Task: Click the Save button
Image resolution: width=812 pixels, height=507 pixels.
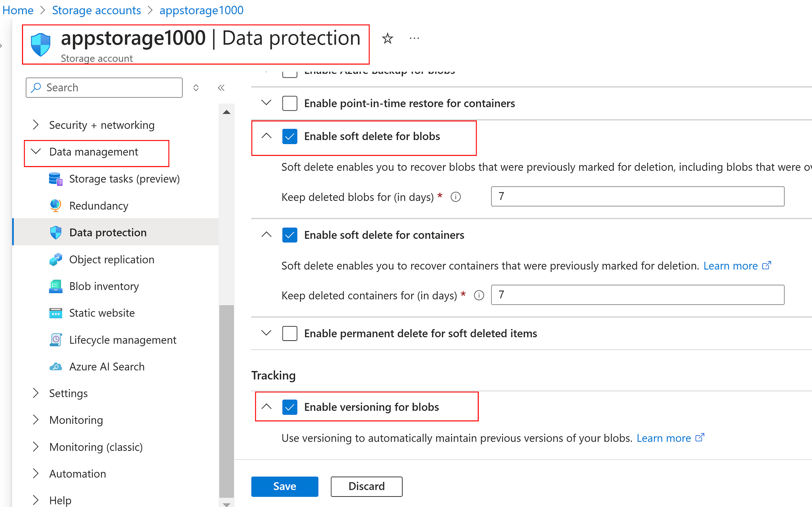Action: [x=285, y=486]
